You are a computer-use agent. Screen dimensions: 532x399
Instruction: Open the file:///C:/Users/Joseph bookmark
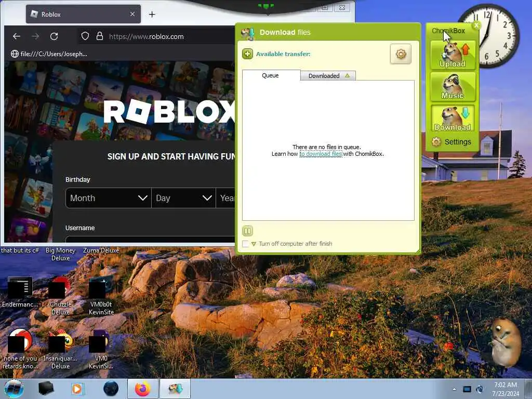pyautogui.click(x=49, y=54)
